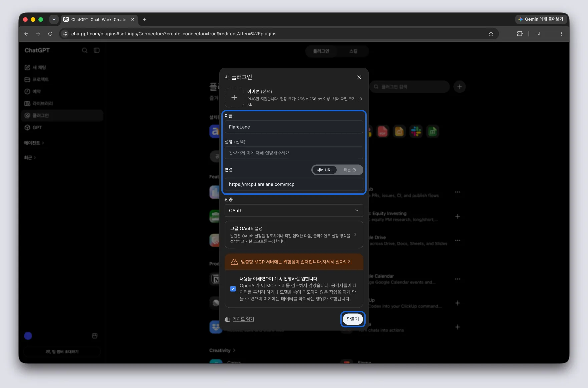Reload the ChatGPT page
The height and width of the screenshot is (388, 588).
50,34
